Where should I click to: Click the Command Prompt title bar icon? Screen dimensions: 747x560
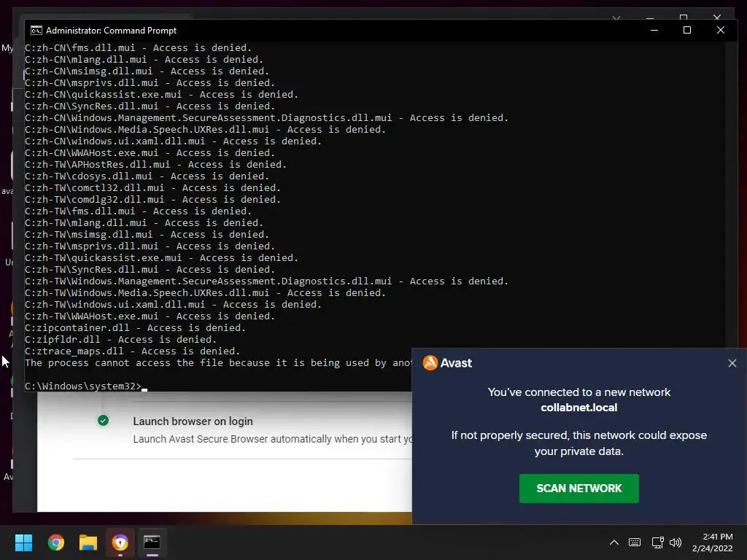(x=36, y=31)
